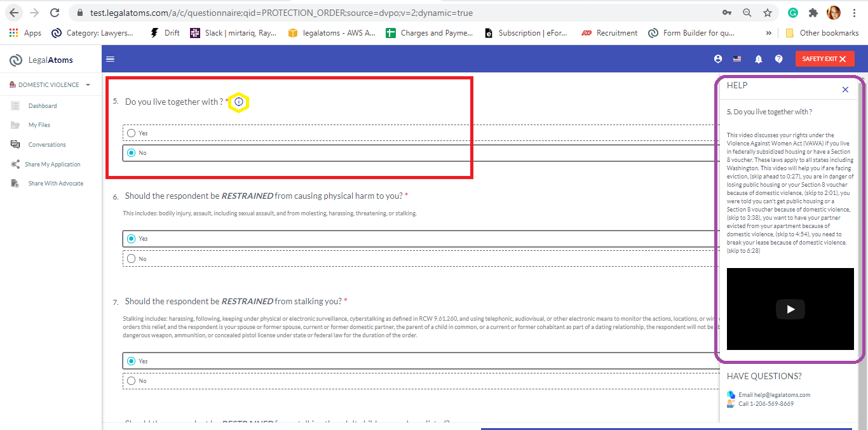
Task: Open the Slack bookmark
Action: pos(233,33)
